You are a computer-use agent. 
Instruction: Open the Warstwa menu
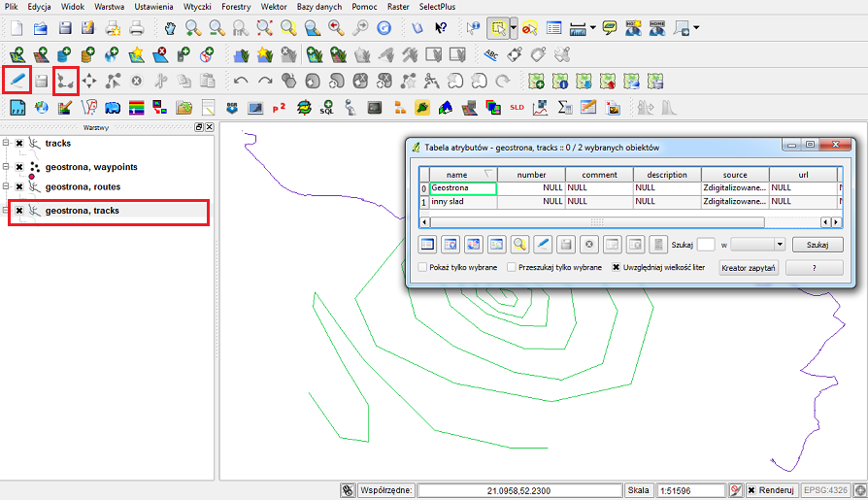109,7
